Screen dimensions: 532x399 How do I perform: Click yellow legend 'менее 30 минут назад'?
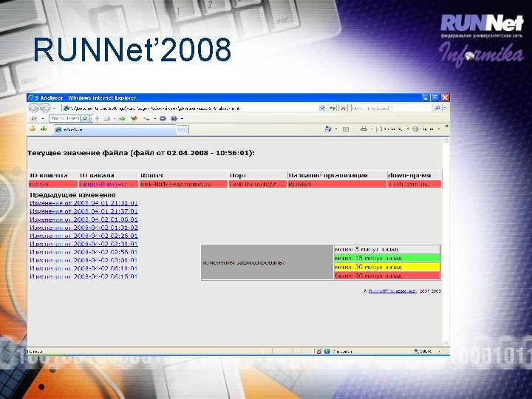click(x=386, y=267)
